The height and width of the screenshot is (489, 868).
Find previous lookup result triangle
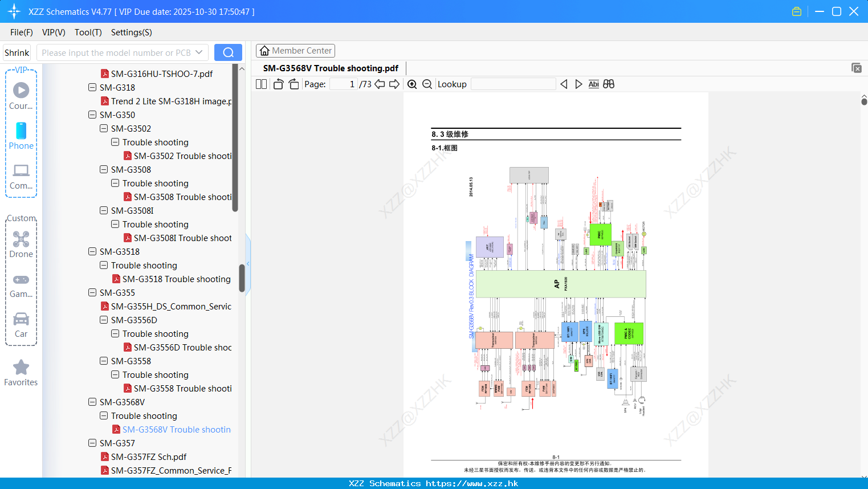point(564,84)
